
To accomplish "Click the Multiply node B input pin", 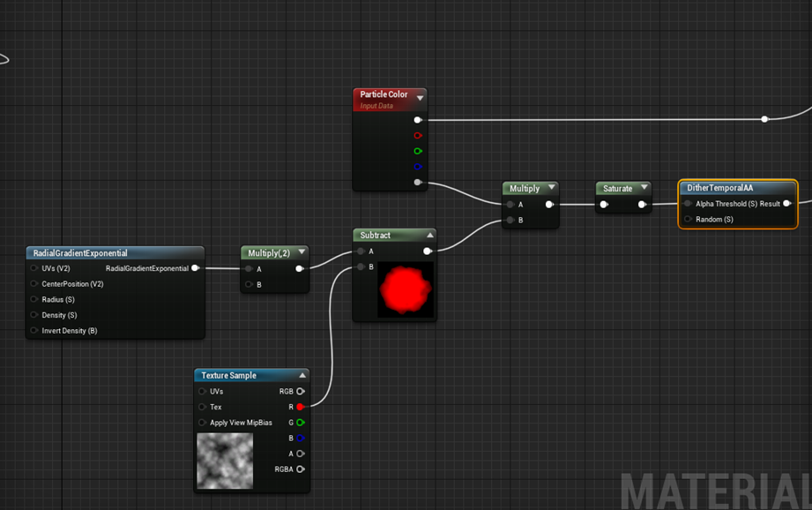I will [510, 220].
